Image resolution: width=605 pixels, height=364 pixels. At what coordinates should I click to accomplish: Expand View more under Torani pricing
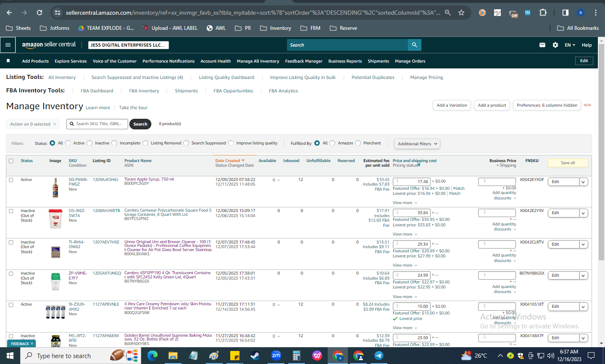405,203
